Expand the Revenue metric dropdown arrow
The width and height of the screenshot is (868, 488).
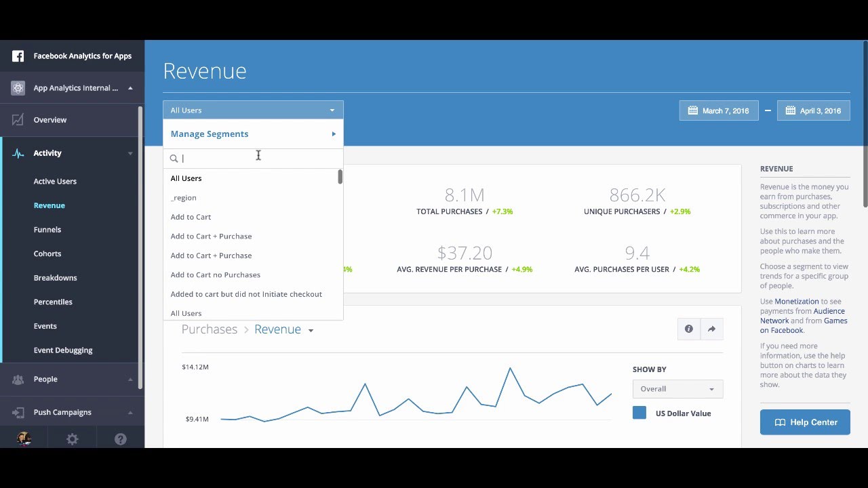[311, 331]
